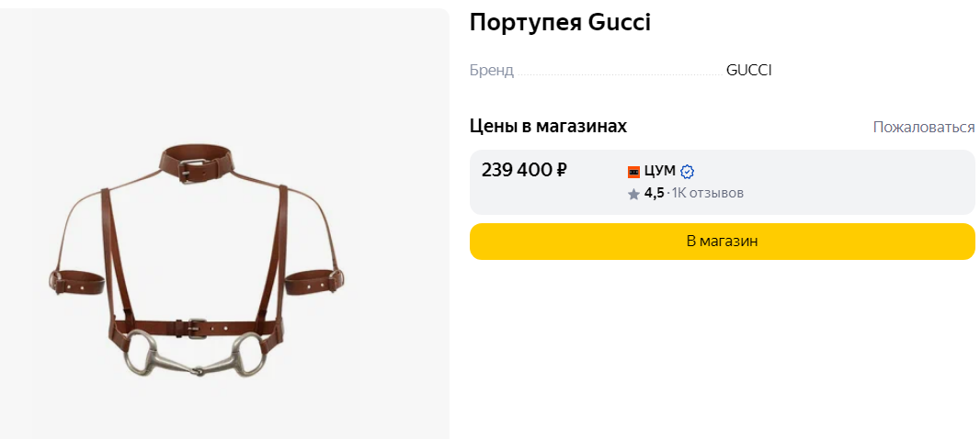
Task: Click the Бренд label
Action: pos(491,70)
